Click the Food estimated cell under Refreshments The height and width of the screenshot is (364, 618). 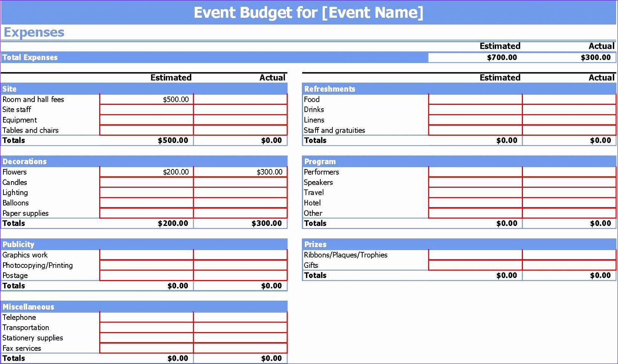(475, 99)
